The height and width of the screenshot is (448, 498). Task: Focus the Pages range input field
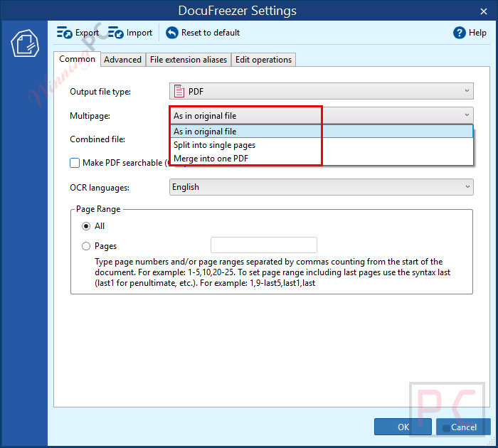coord(264,245)
